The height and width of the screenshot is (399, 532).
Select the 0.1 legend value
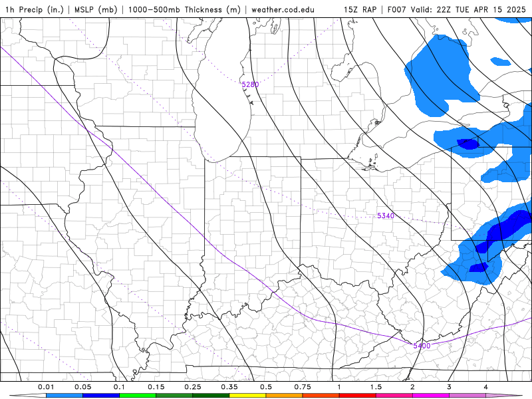(x=119, y=387)
